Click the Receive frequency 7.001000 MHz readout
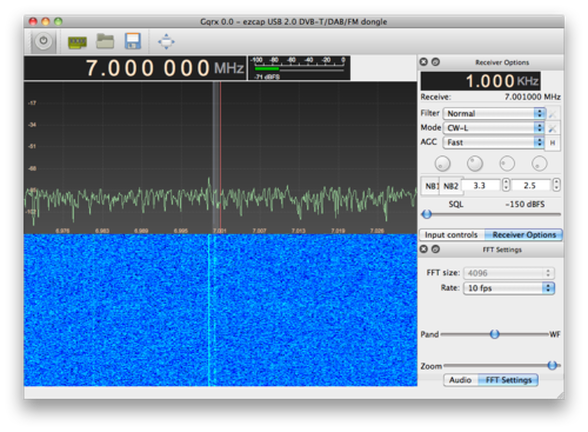This screenshot has width=588, height=432. coord(532,97)
